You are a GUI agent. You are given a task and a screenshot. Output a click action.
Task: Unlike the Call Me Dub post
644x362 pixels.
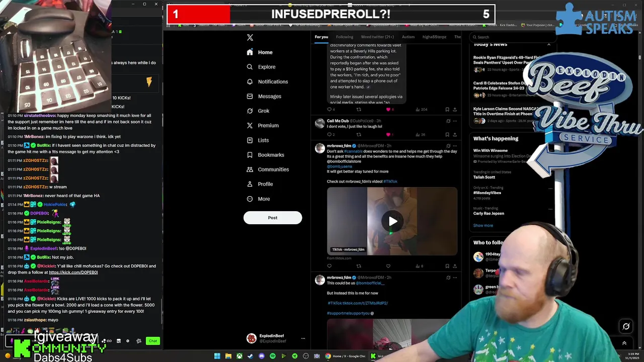(x=388, y=134)
